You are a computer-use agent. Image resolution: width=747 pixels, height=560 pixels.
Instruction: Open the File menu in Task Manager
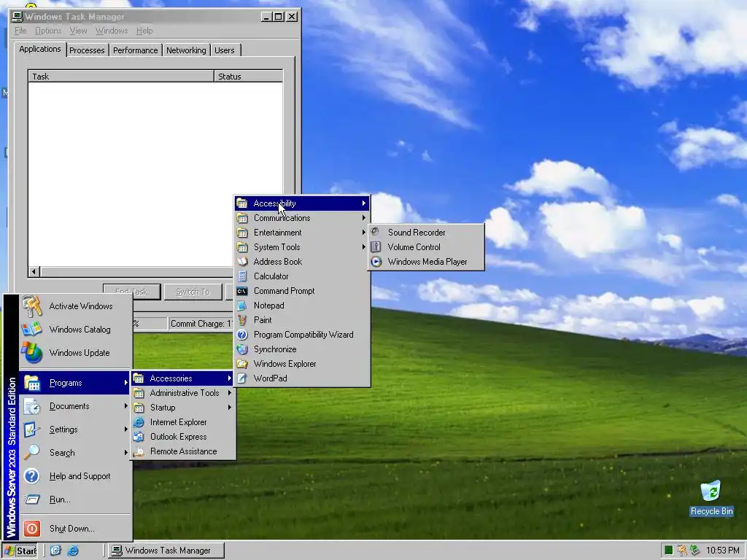tap(20, 31)
